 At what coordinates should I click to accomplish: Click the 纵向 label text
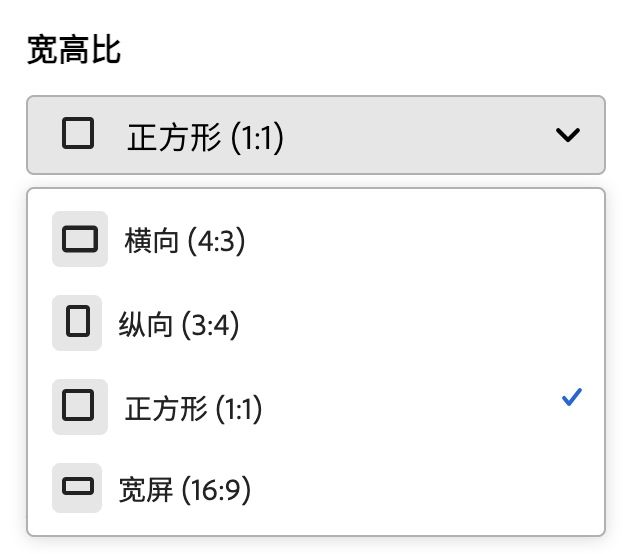coord(146,324)
